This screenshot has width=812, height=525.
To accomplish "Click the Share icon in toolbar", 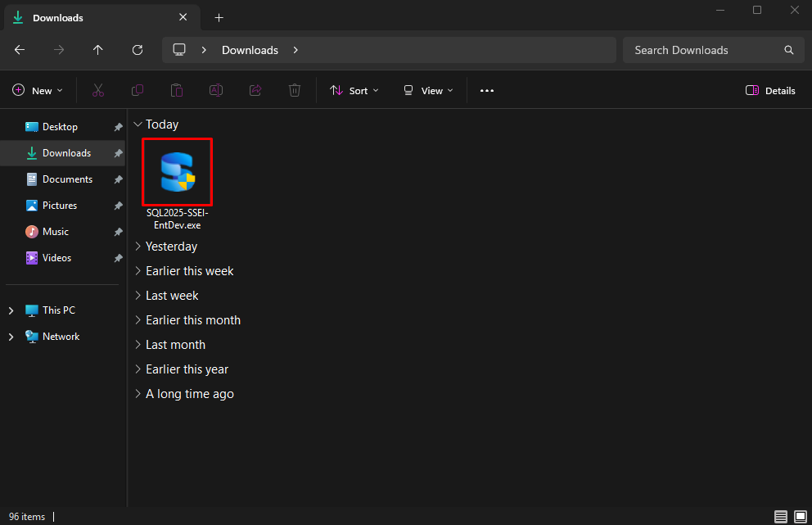I will (x=255, y=91).
